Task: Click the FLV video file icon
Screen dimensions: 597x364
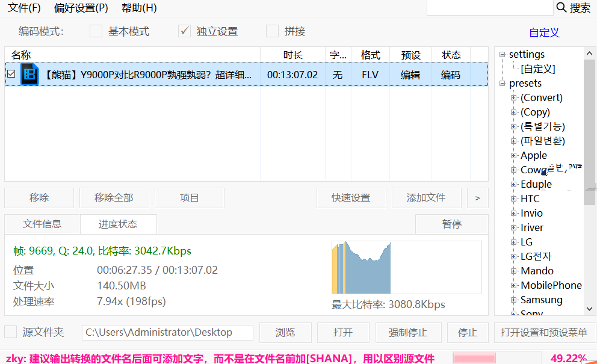Action: point(29,74)
